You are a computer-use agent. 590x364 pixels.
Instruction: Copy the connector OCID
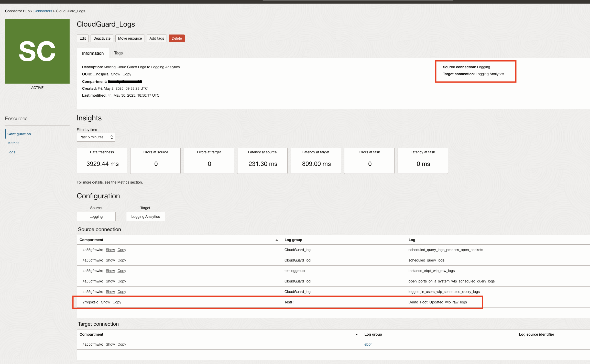click(x=127, y=74)
